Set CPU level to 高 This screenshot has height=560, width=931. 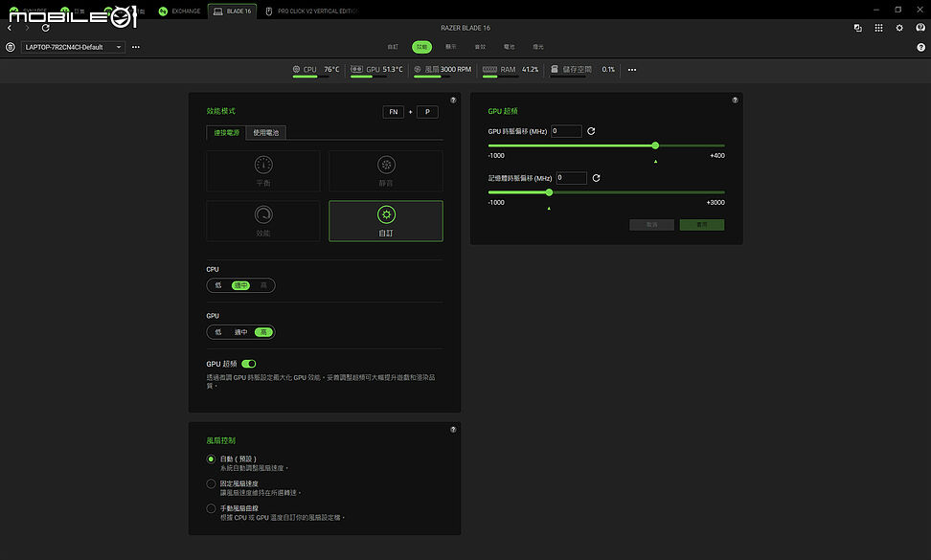pyautogui.click(x=263, y=285)
